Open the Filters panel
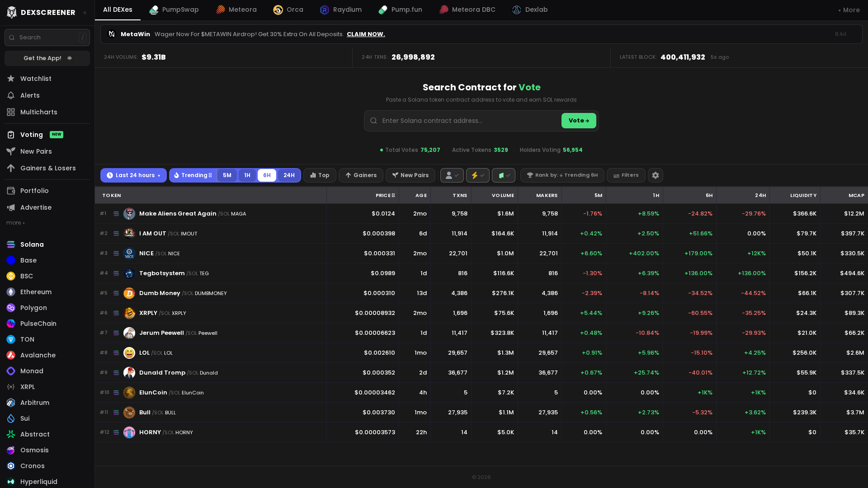This screenshot has width=868, height=488. 626,175
